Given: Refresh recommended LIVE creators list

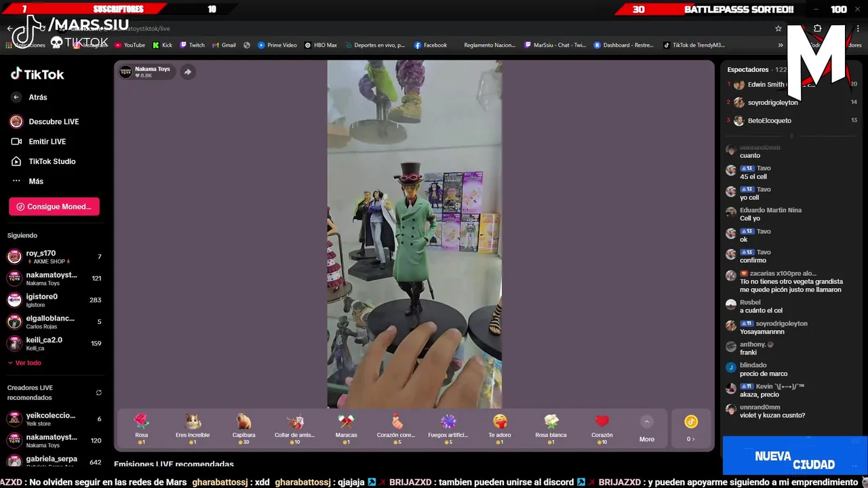Looking at the screenshot, I should pyautogui.click(x=98, y=392).
